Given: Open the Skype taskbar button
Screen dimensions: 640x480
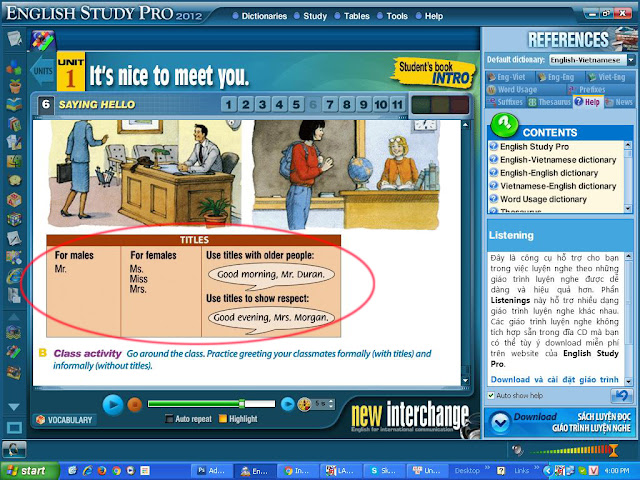Looking at the screenshot, I should (x=383, y=471).
